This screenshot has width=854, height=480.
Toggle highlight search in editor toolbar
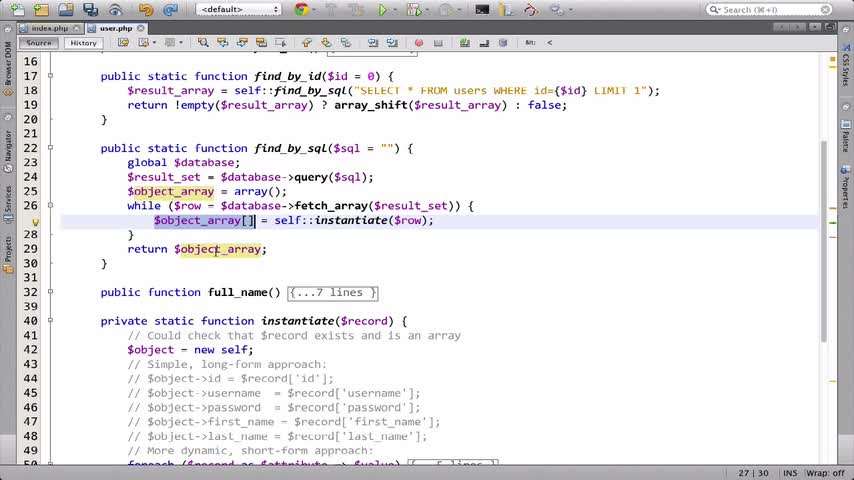[x=261, y=42]
